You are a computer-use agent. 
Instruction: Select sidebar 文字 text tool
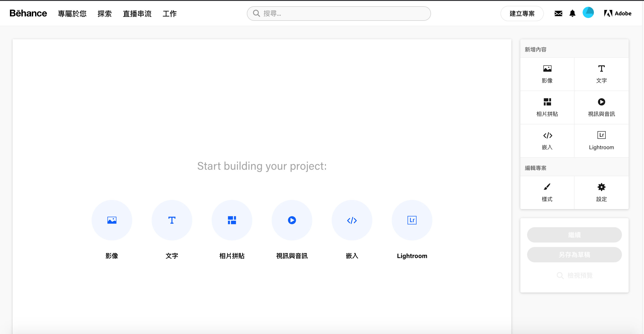601,74
